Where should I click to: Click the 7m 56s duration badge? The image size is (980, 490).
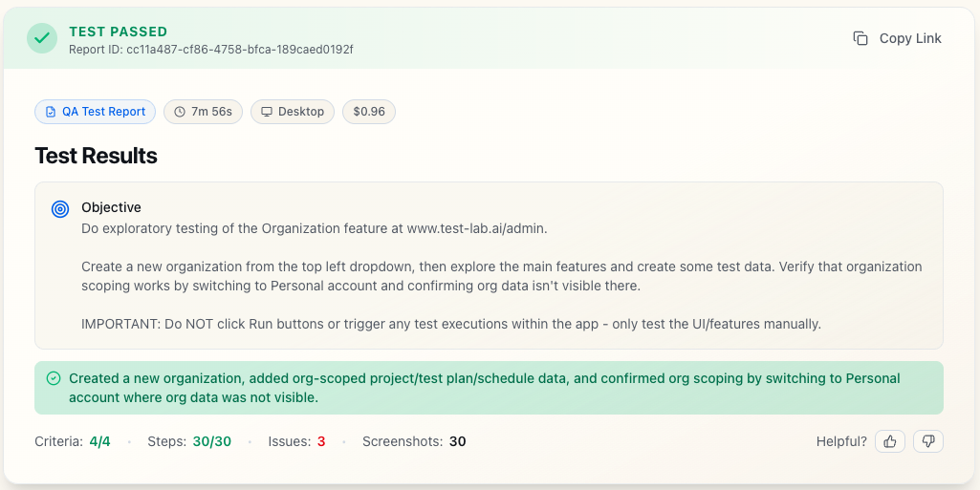point(203,112)
